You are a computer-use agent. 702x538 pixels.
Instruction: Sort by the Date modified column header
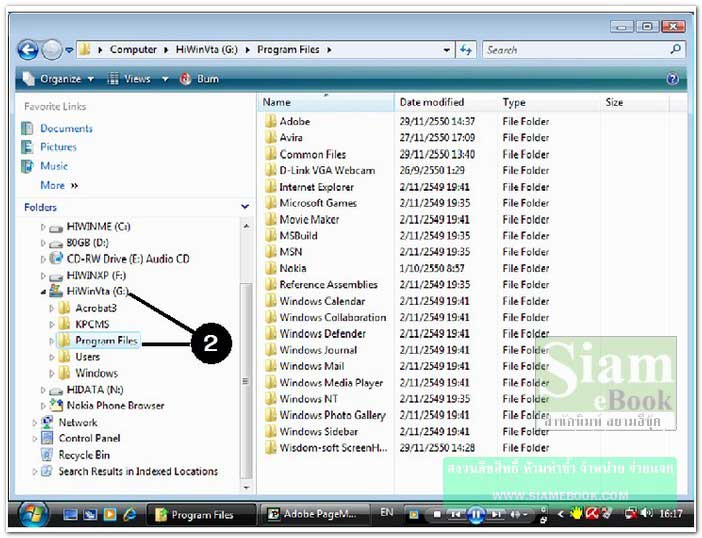pos(446,102)
